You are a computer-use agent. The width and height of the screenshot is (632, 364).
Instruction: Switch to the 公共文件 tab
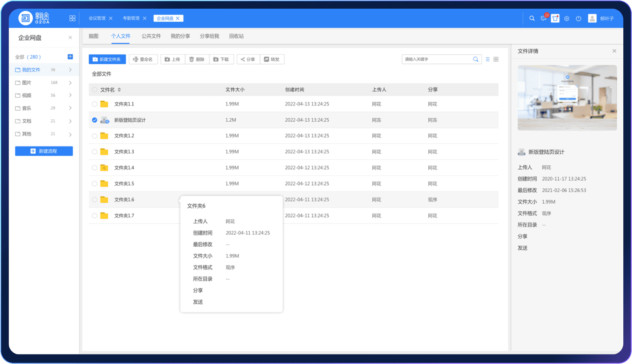[x=151, y=36]
